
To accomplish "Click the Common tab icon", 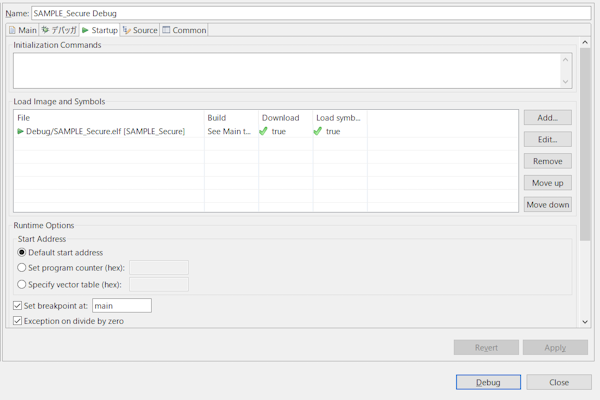I will 166,30.
